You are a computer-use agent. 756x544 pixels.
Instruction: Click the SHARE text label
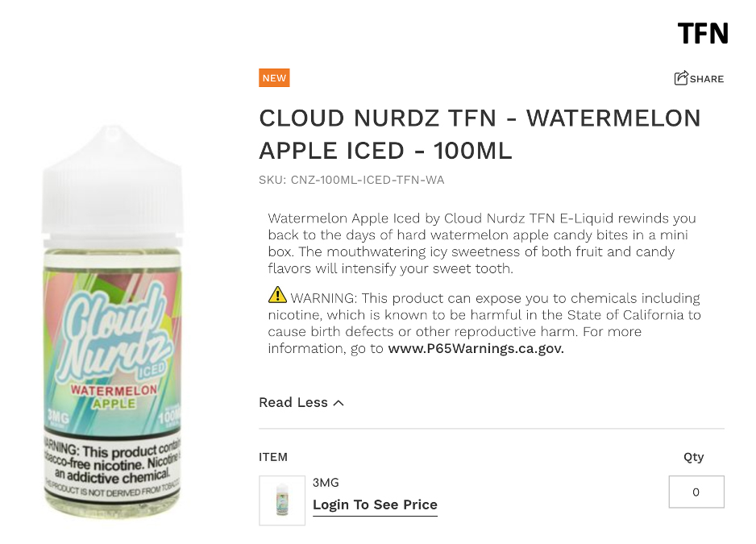click(x=707, y=79)
